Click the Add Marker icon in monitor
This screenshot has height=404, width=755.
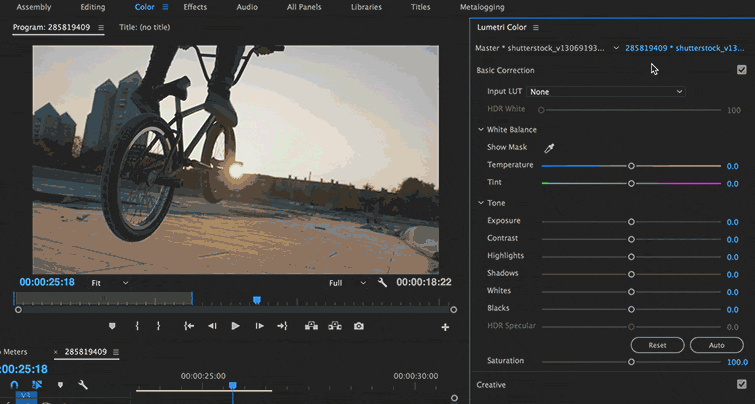tap(112, 326)
